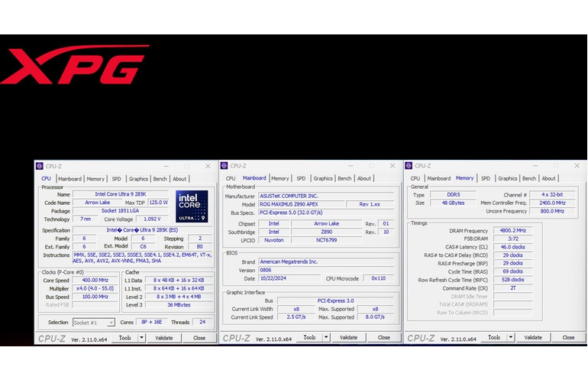Click Close button in the left CPU-Z window

(x=199, y=338)
